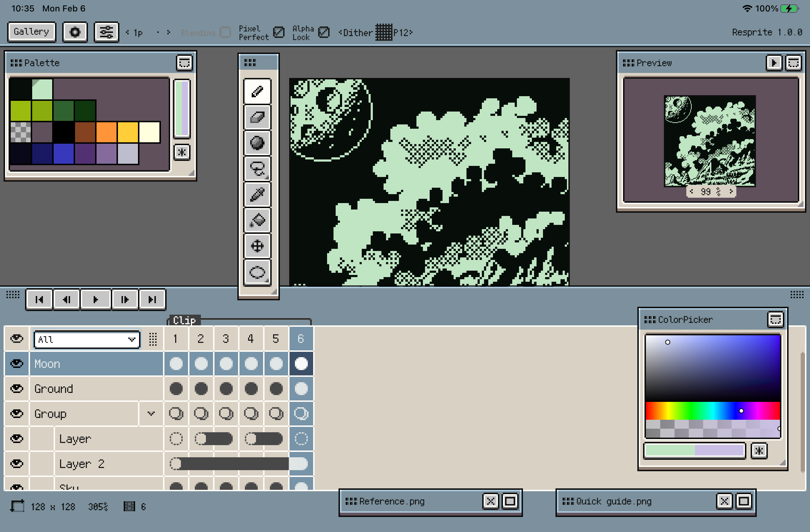Play the animation in timeline
Viewport: 810px width, 532px height.
pos(95,299)
